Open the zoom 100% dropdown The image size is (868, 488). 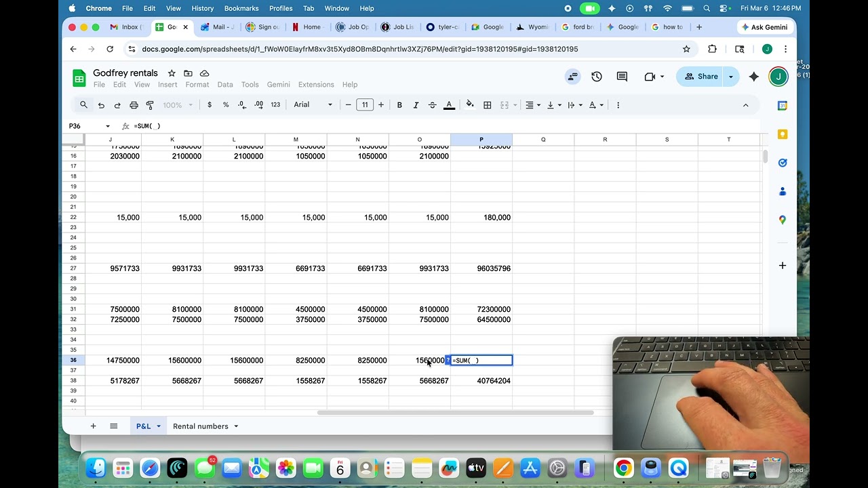pos(178,105)
